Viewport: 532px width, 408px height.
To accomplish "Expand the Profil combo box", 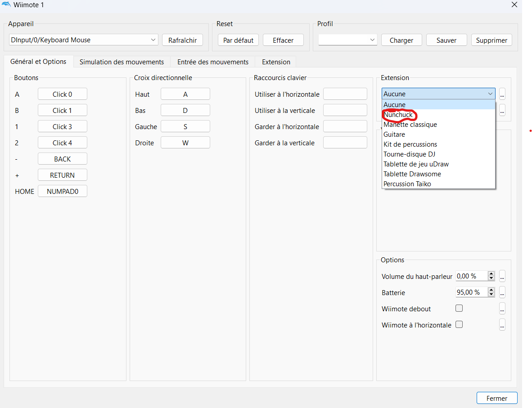I will pyautogui.click(x=347, y=40).
